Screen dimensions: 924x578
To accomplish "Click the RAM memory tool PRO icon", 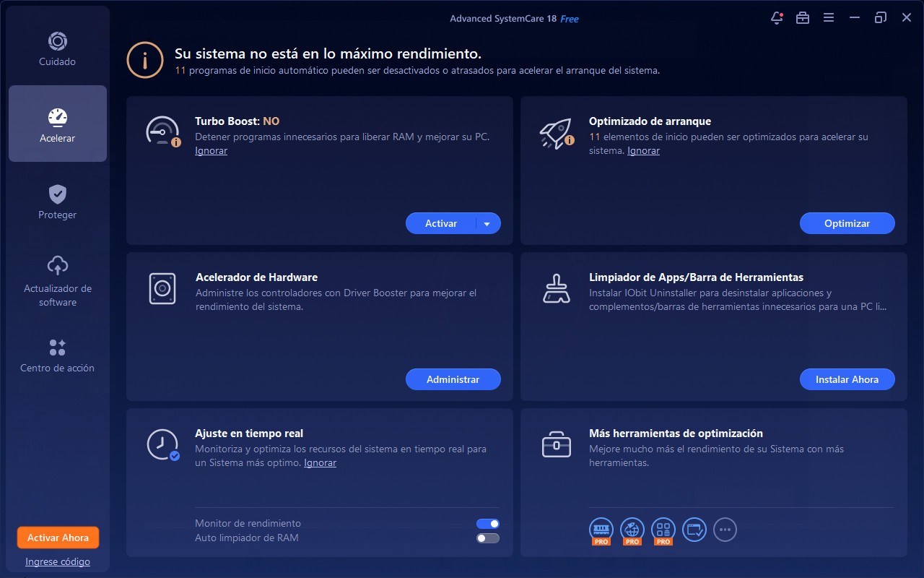I will coord(601,530).
